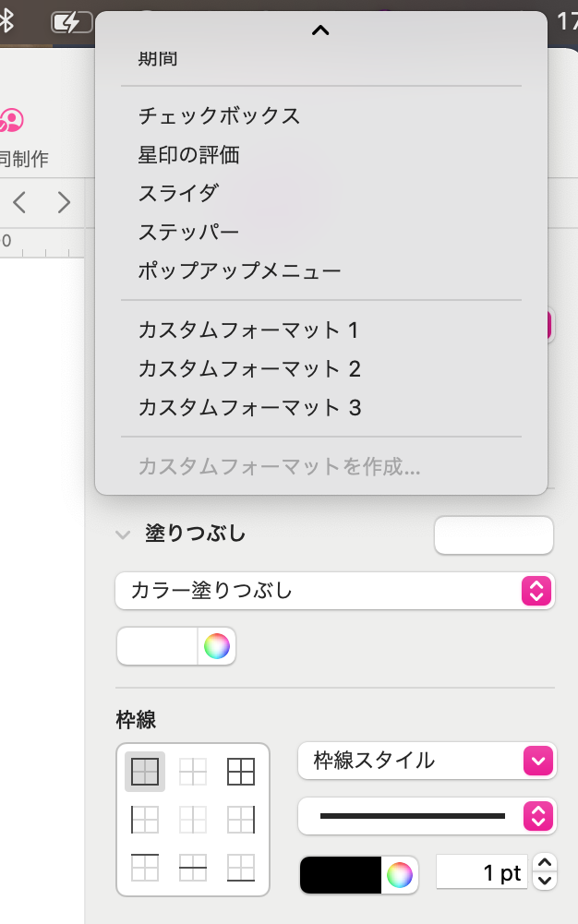
Task: Choose ポップアップメニュー from the format list
Action: tap(240, 271)
